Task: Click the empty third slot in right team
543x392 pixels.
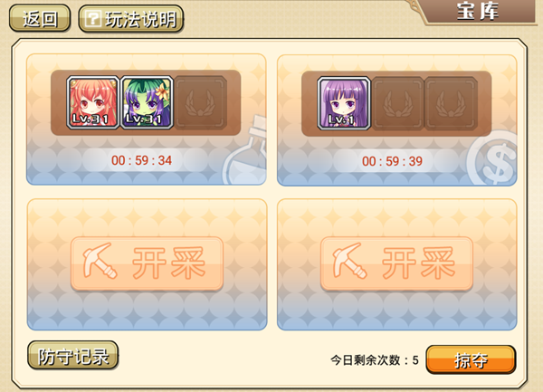Action: coord(451,103)
